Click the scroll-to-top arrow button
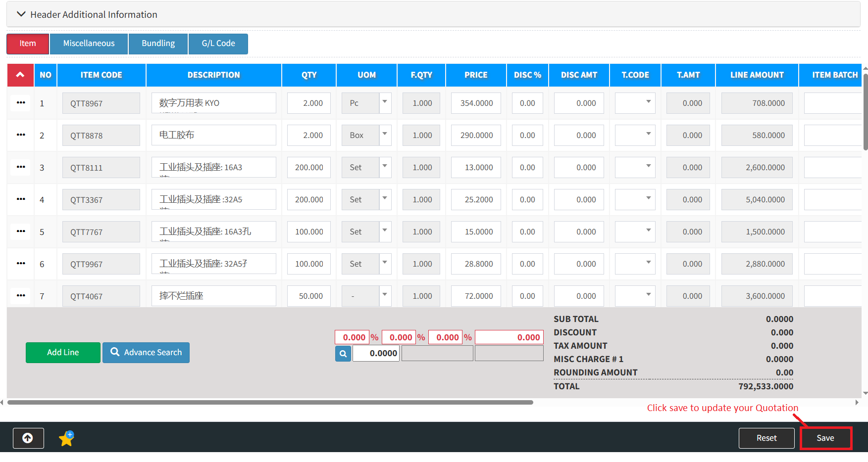Image resolution: width=868 pixels, height=462 pixels. (28, 438)
